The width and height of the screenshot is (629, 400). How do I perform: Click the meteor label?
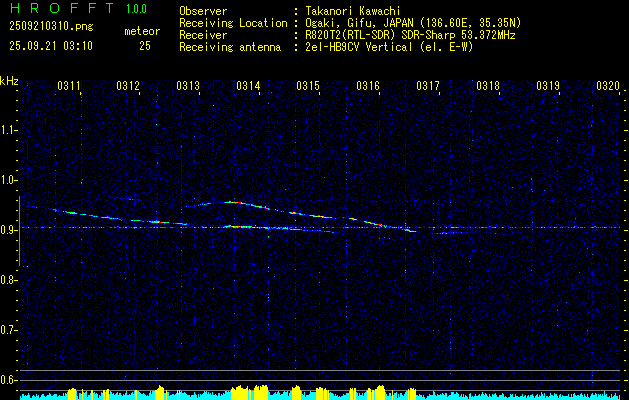(x=142, y=31)
